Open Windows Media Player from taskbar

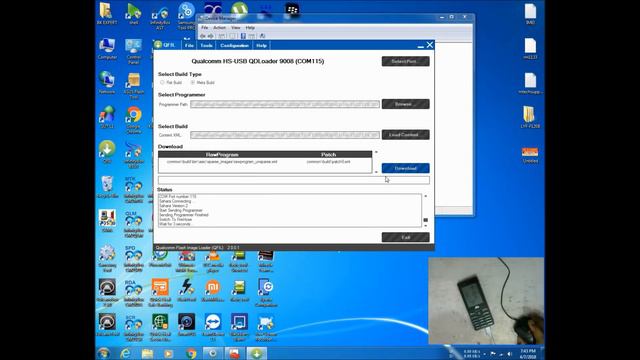tap(169, 353)
